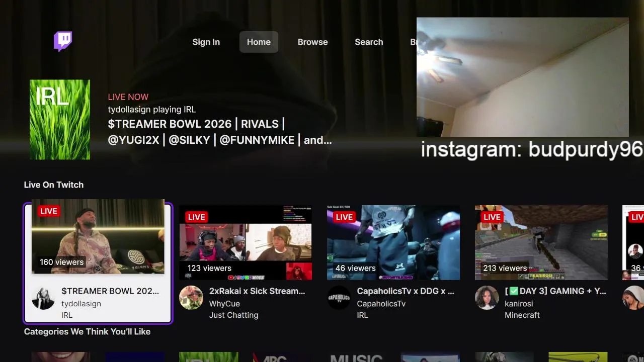Click the CapaholicsTv channel avatar

coord(339,298)
